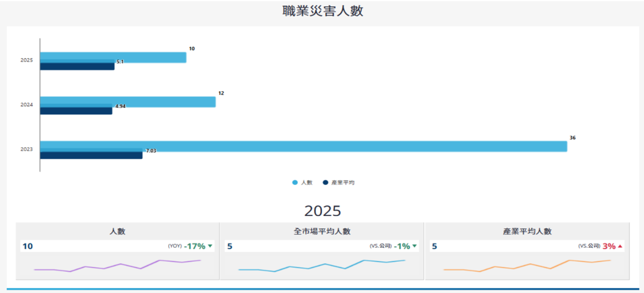Click the value 5 in 全市場平均人數 card
Viewport: 644px width, 293px height.
click(x=230, y=246)
